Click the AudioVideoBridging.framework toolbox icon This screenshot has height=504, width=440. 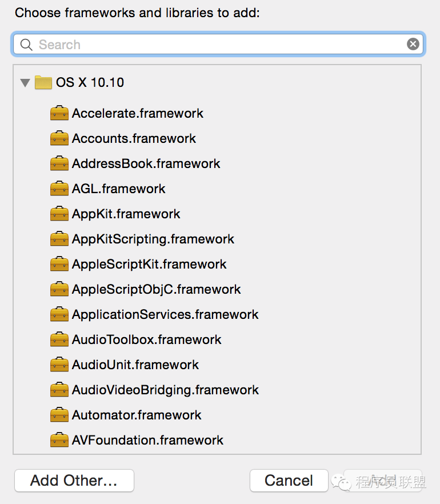click(x=59, y=390)
